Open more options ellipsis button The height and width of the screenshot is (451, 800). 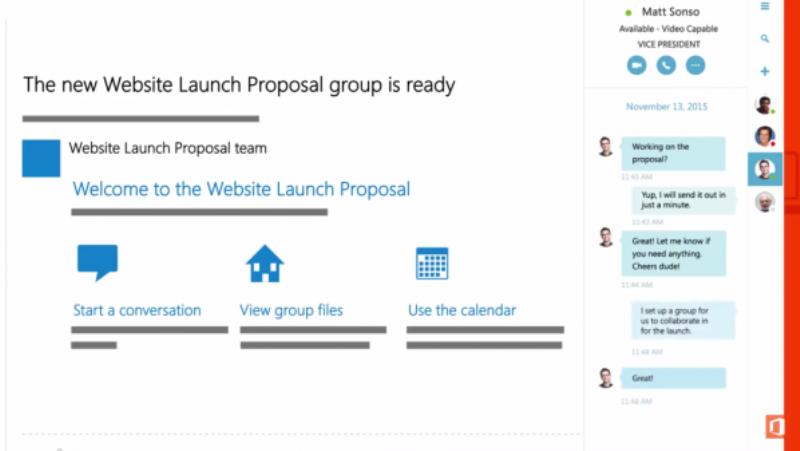click(x=695, y=65)
